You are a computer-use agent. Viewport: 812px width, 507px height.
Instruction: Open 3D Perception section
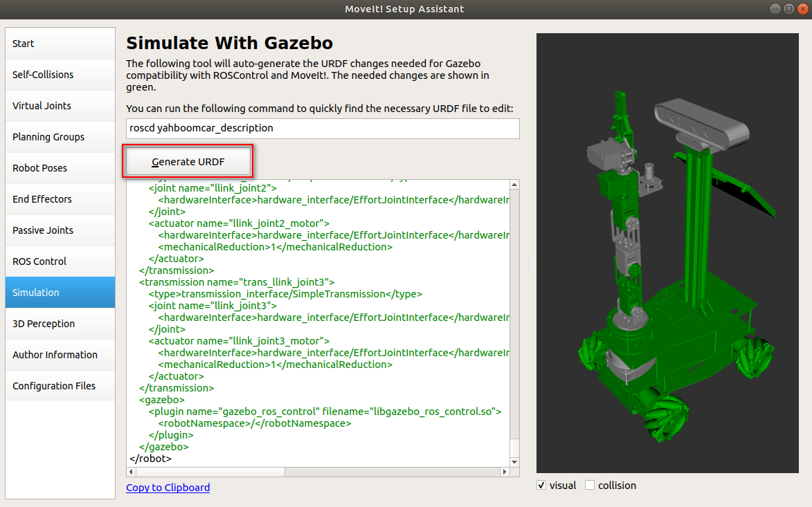point(60,323)
